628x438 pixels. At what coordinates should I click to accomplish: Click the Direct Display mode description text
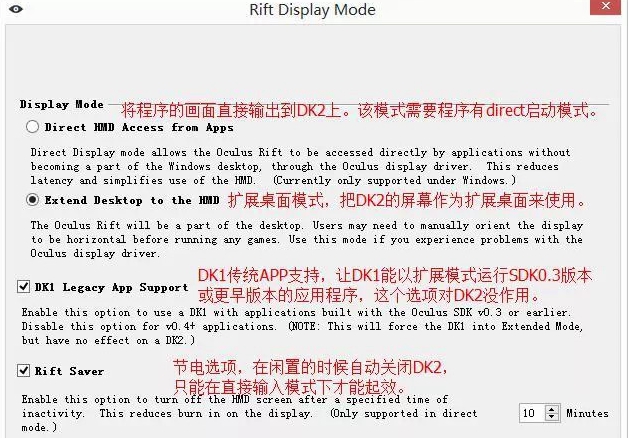tap(300, 166)
